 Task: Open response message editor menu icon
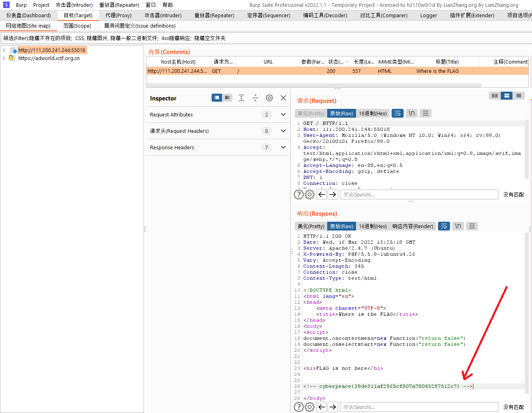472,226
